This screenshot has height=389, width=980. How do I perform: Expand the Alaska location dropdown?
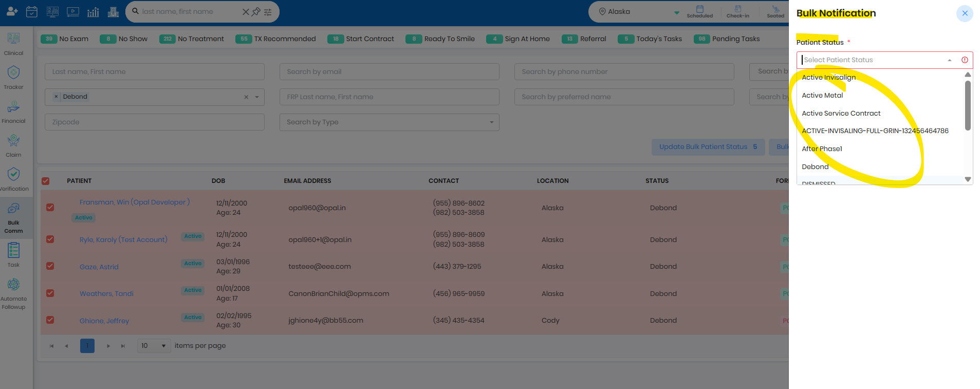[x=677, y=12]
